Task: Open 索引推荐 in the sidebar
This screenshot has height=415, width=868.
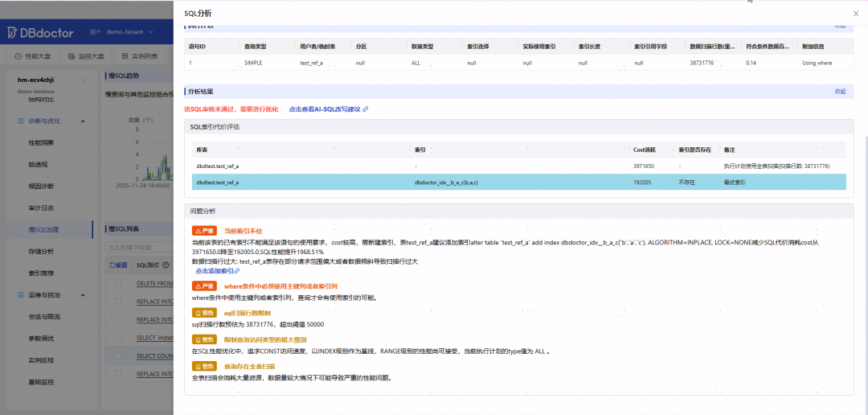Action: 42,273
